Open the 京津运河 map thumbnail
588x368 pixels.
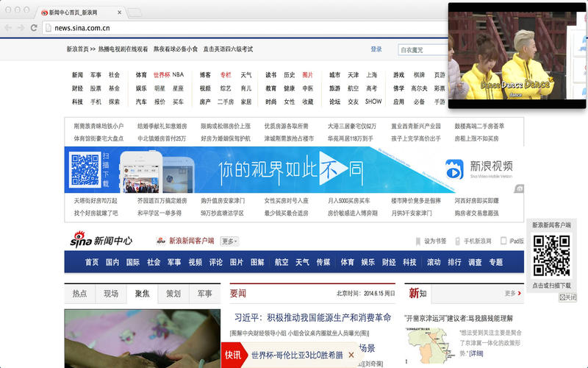point(430,346)
